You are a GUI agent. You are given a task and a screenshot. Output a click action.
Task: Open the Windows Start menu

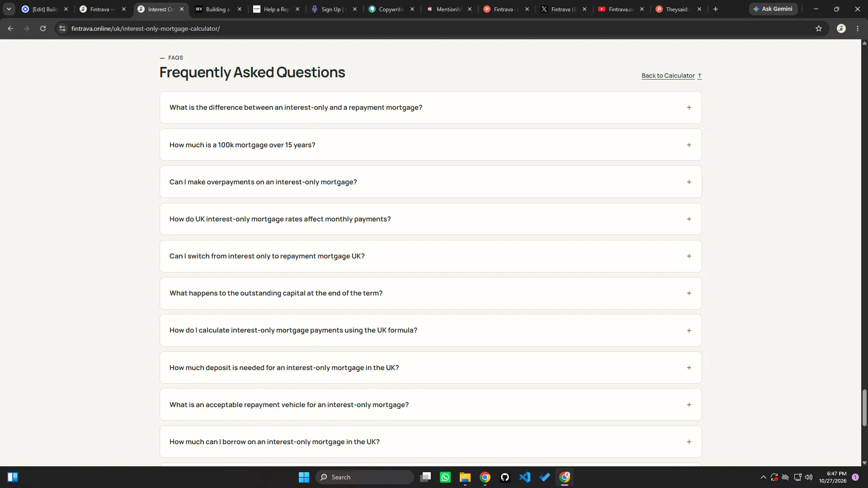click(304, 477)
